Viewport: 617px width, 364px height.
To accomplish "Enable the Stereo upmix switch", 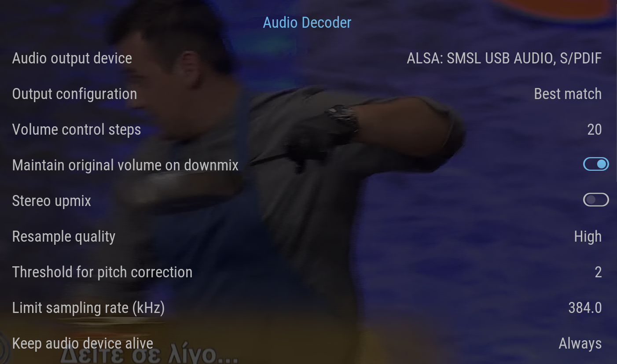I will point(596,200).
